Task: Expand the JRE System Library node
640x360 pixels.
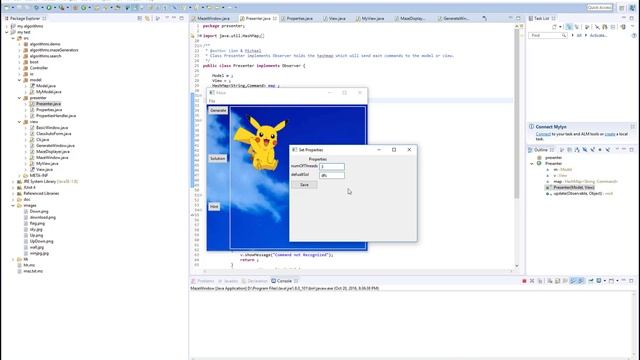Action: (x=13, y=181)
